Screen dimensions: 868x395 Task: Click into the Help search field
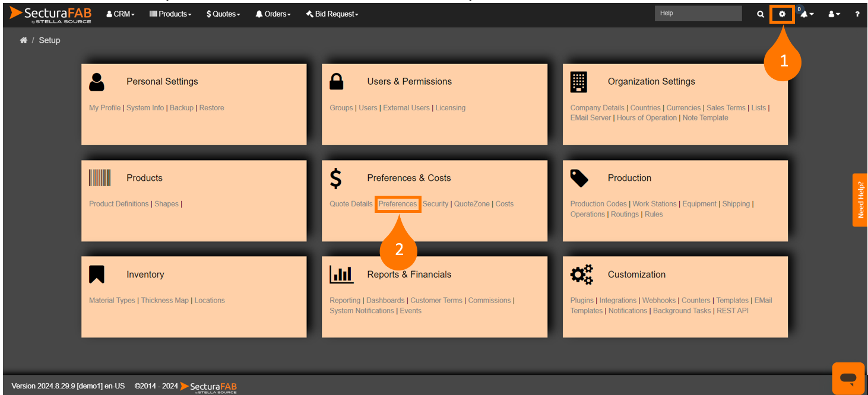pos(698,14)
